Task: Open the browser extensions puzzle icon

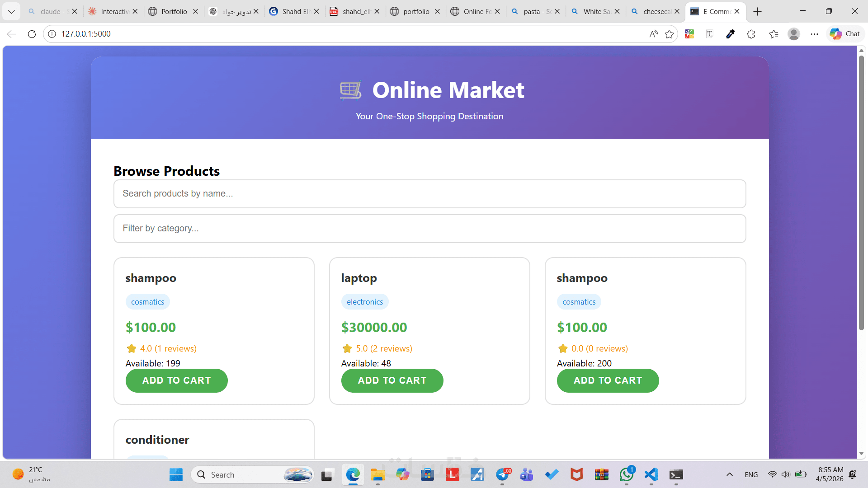Action: pyautogui.click(x=751, y=34)
